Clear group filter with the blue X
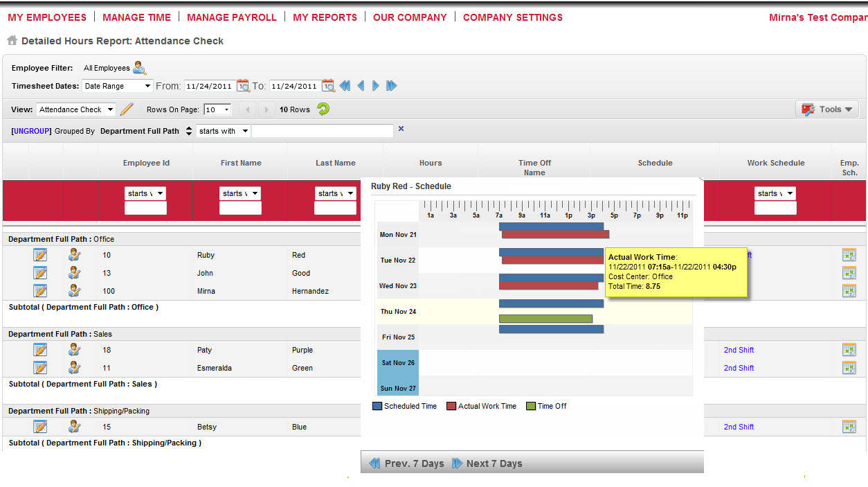This screenshot has height=487, width=868. [401, 129]
